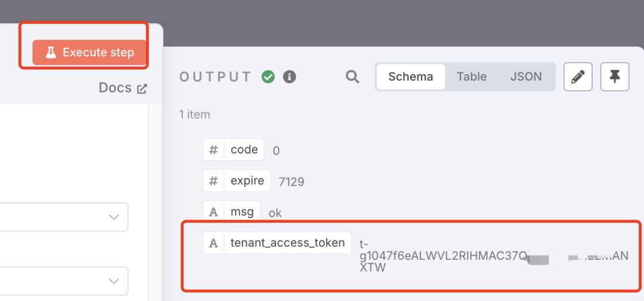Click the string icon beside tenant_access_token

click(x=213, y=242)
